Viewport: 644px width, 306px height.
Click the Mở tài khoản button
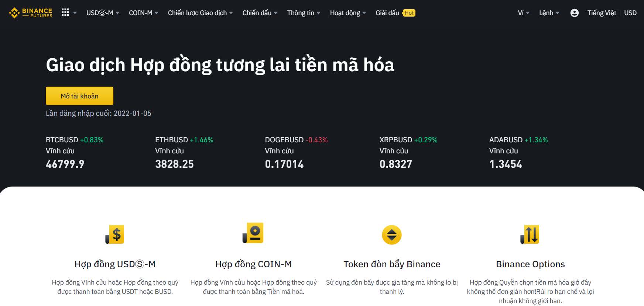pos(79,96)
